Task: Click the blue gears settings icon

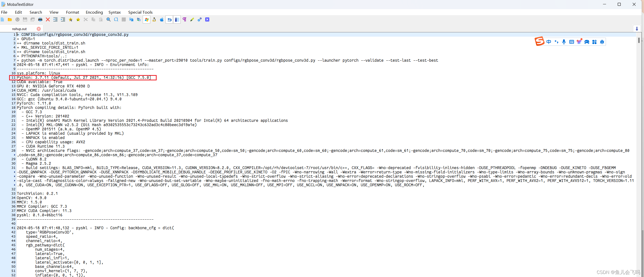Action: point(200,20)
